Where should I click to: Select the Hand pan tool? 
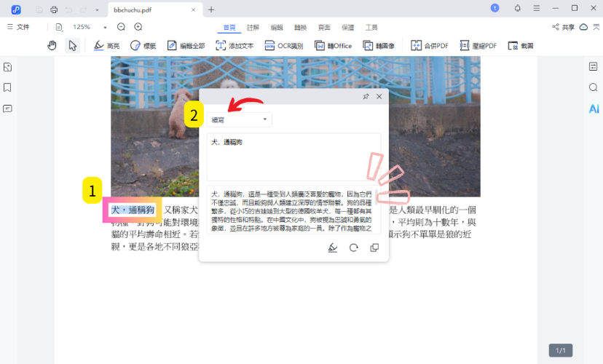point(52,46)
